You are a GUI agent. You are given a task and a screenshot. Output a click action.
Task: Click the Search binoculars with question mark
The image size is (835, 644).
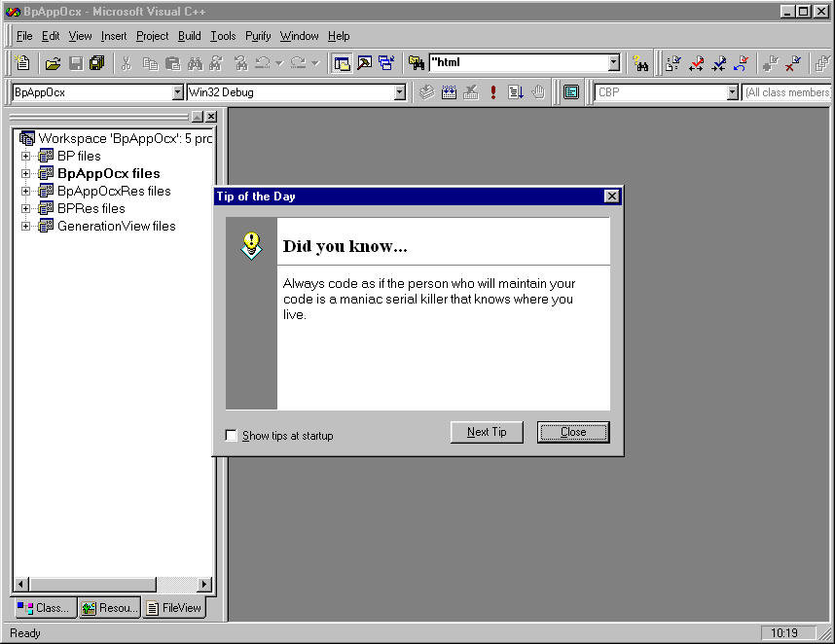[x=640, y=63]
